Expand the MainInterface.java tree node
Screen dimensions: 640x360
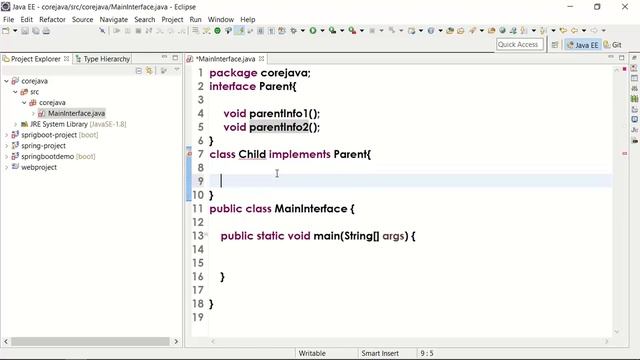33,113
